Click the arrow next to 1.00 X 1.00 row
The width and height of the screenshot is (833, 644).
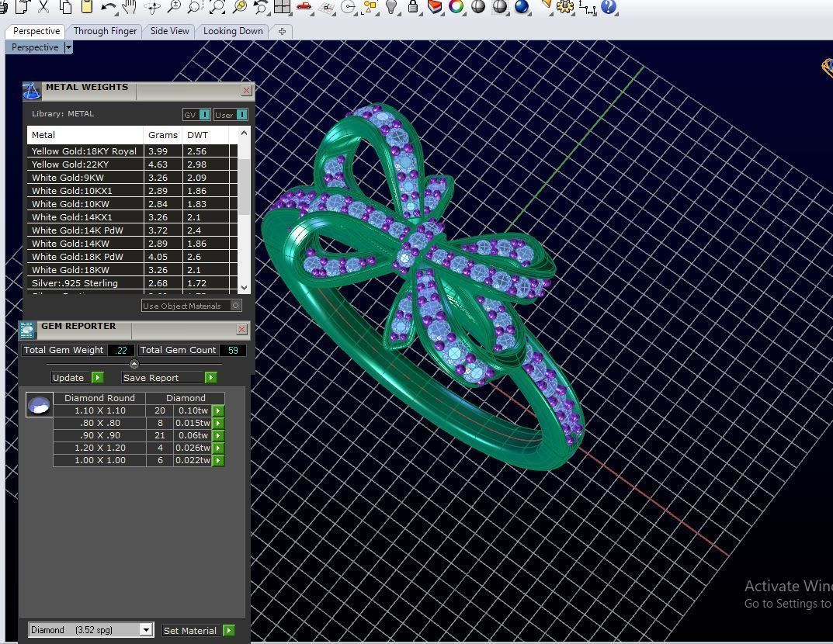point(218,460)
